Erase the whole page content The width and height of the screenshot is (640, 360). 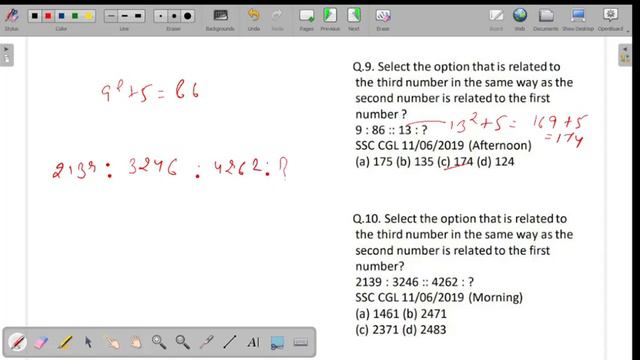(383, 20)
